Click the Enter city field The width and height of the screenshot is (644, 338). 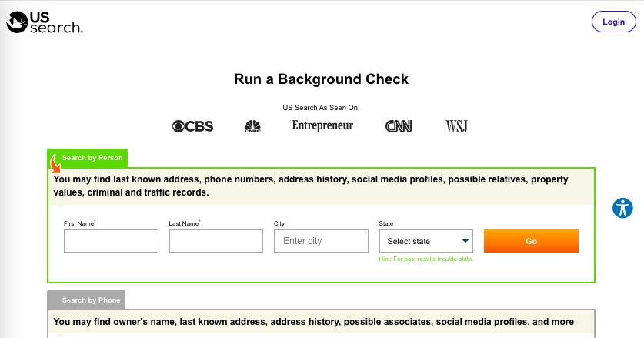(x=321, y=241)
